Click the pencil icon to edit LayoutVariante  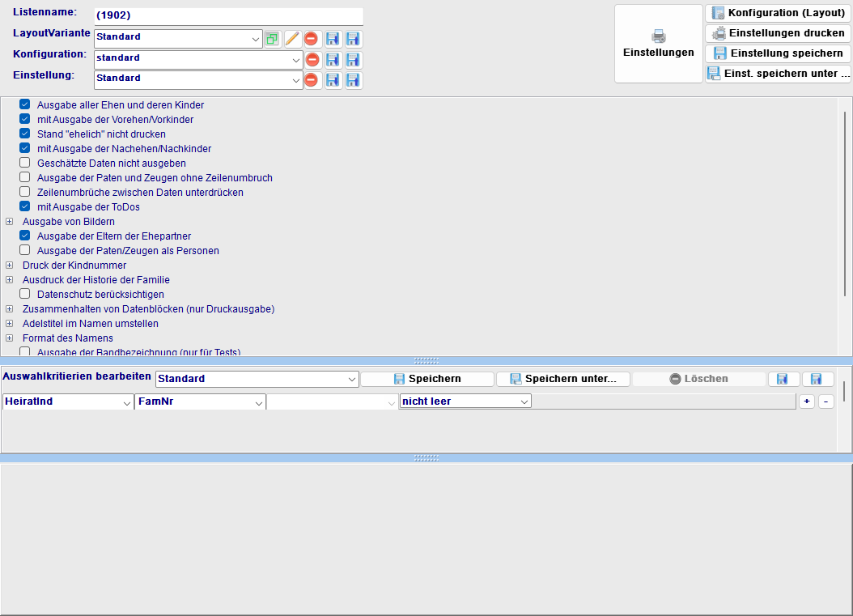pyautogui.click(x=292, y=39)
